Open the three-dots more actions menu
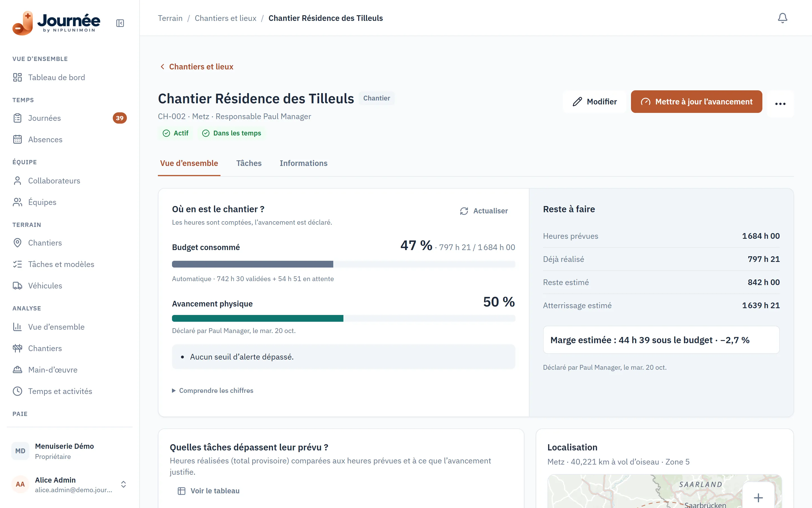The image size is (812, 508). tap(780, 104)
